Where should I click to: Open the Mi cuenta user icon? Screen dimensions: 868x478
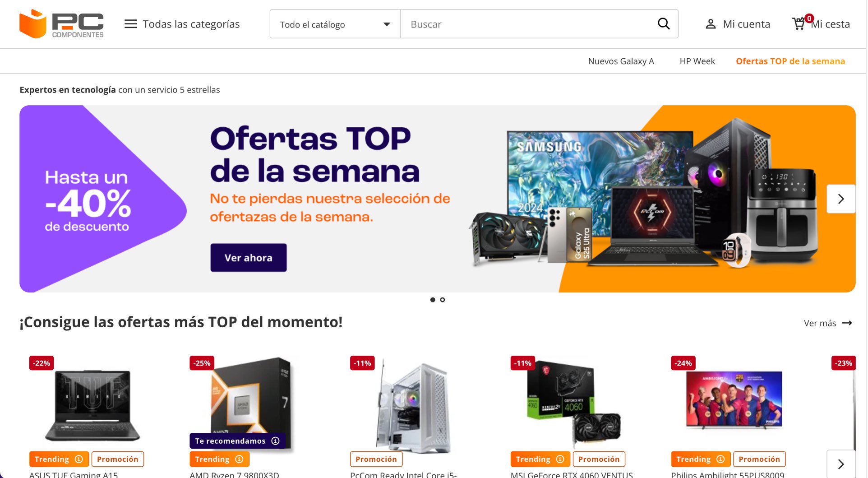[x=711, y=24]
